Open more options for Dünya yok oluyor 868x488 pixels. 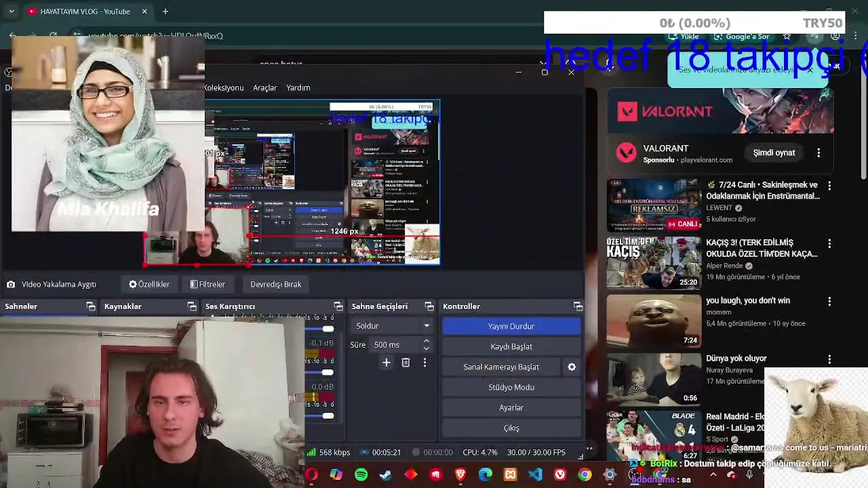[829, 359]
